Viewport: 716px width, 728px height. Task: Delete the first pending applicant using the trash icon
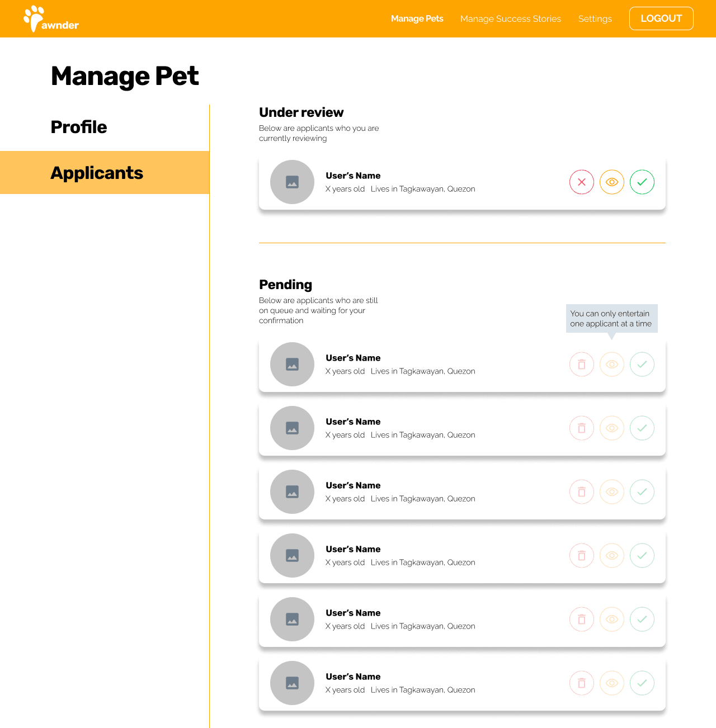(x=582, y=365)
